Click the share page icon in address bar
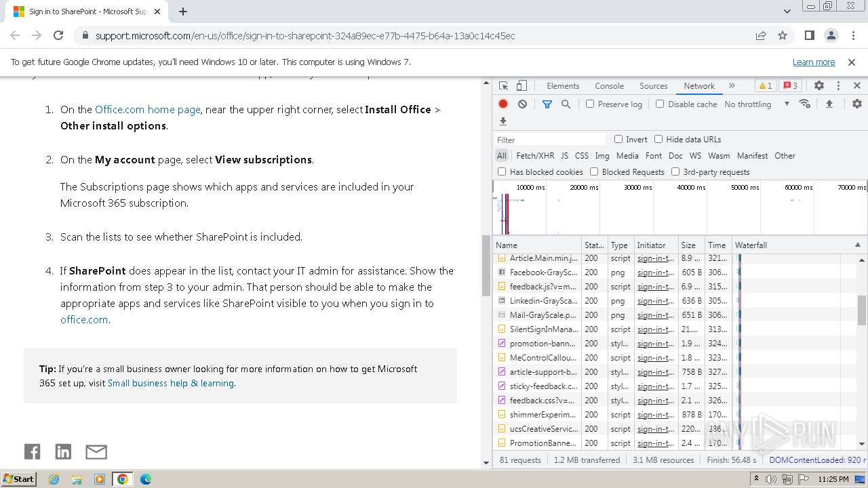The image size is (868, 488). pyautogui.click(x=761, y=36)
